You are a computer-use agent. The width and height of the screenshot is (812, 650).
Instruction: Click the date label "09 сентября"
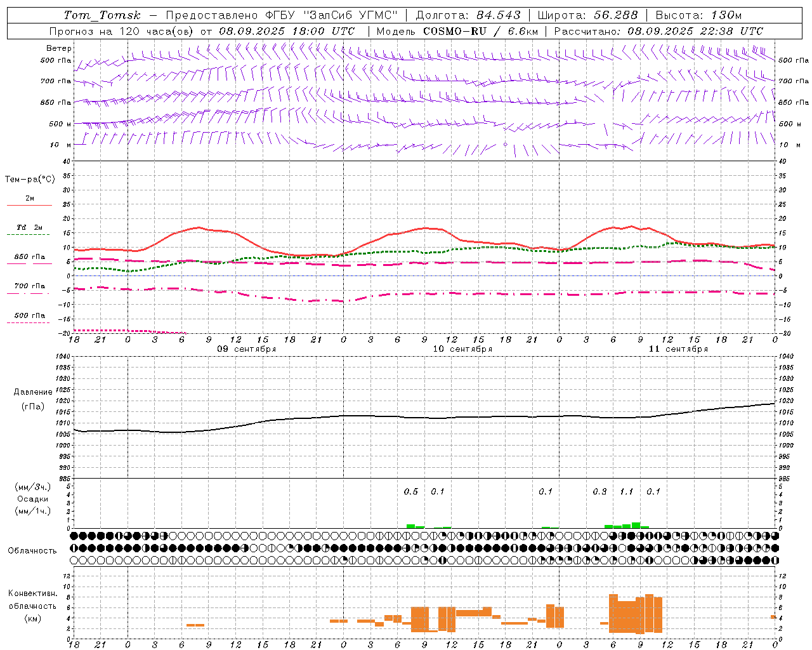pyautogui.click(x=246, y=349)
